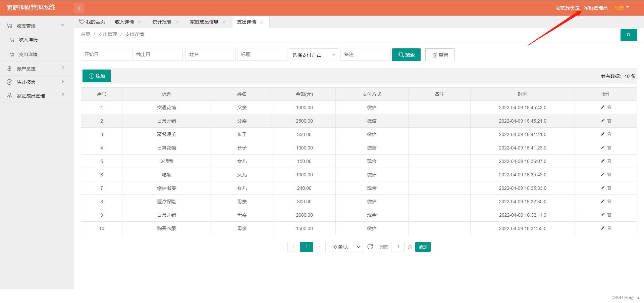Switch to the 我的主页 tab
Screen dimensions: 644x303
(92, 22)
